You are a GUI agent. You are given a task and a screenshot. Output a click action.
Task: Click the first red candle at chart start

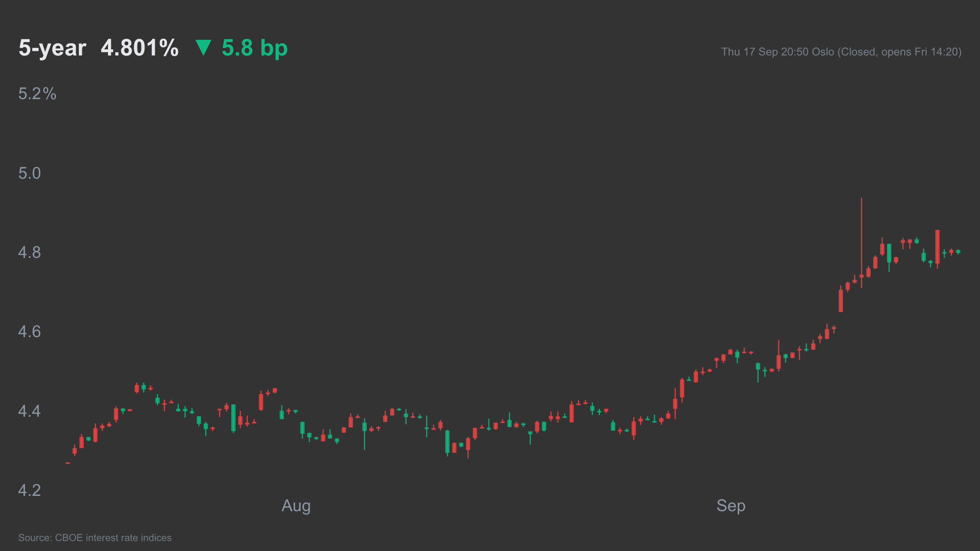pyautogui.click(x=68, y=463)
